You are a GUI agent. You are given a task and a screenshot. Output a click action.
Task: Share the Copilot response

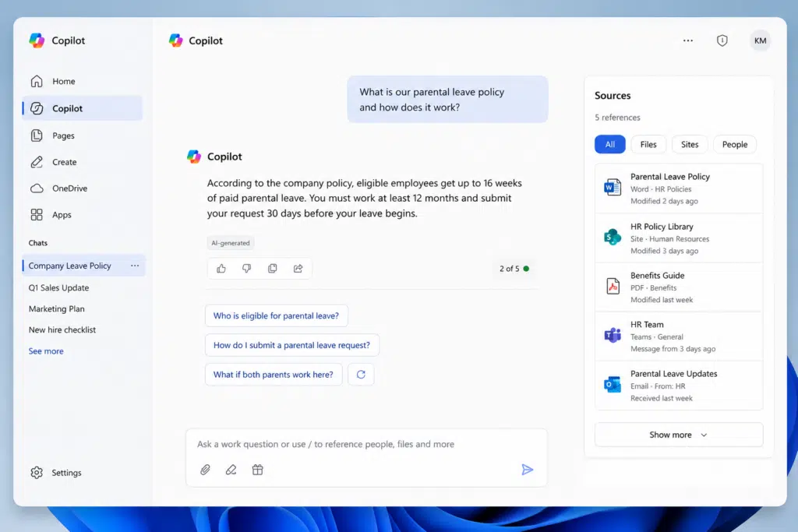[298, 269]
